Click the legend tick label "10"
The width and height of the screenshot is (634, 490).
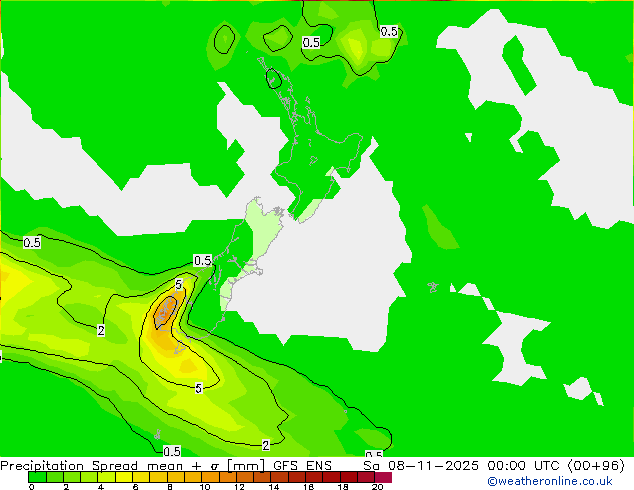pos(205,487)
